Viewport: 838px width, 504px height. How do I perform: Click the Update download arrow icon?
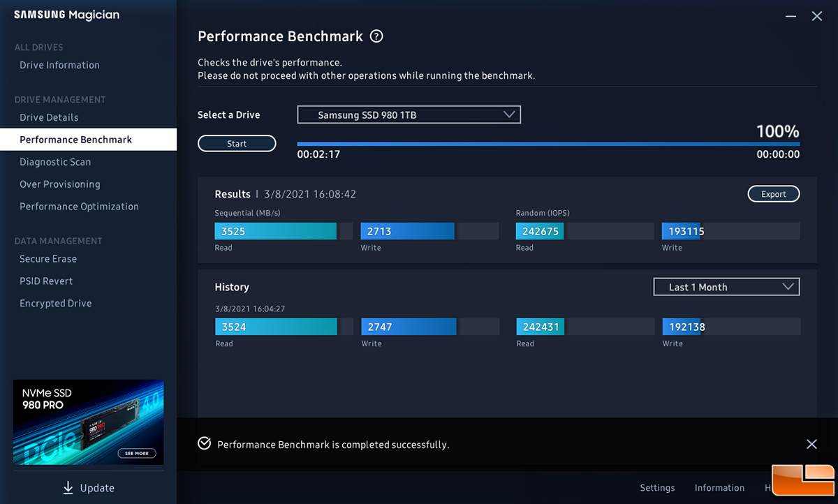(68, 488)
